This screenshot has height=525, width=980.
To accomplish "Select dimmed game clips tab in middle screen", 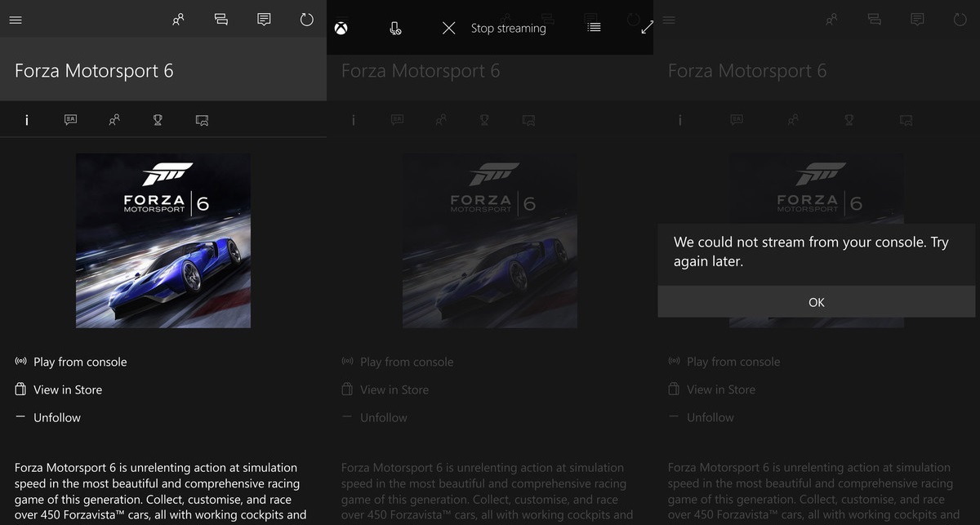I will click(528, 120).
